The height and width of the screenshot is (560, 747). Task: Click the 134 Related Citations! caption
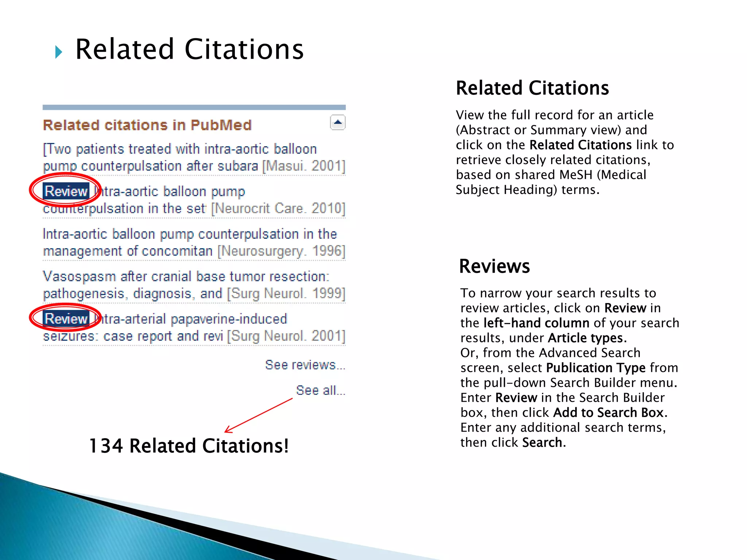click(x=189, y=446)
